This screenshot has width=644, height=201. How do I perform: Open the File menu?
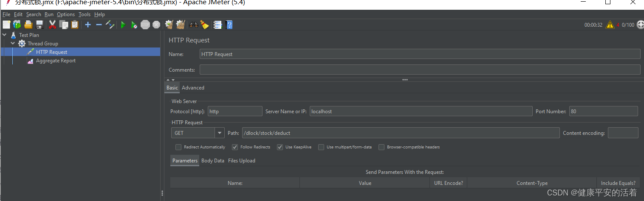coord(6,14)
